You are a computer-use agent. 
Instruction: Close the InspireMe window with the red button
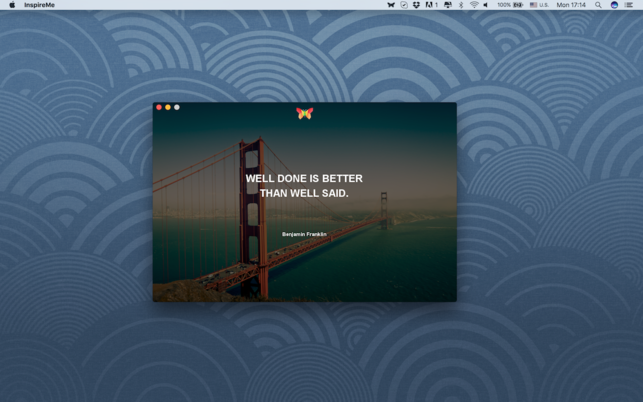pyautogui.click(x=159, y=107)
